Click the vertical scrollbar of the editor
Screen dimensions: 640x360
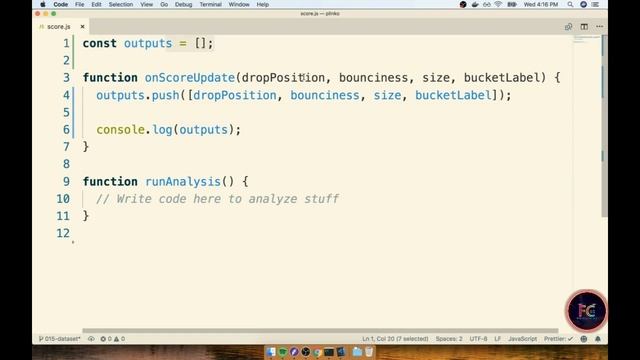604,127
